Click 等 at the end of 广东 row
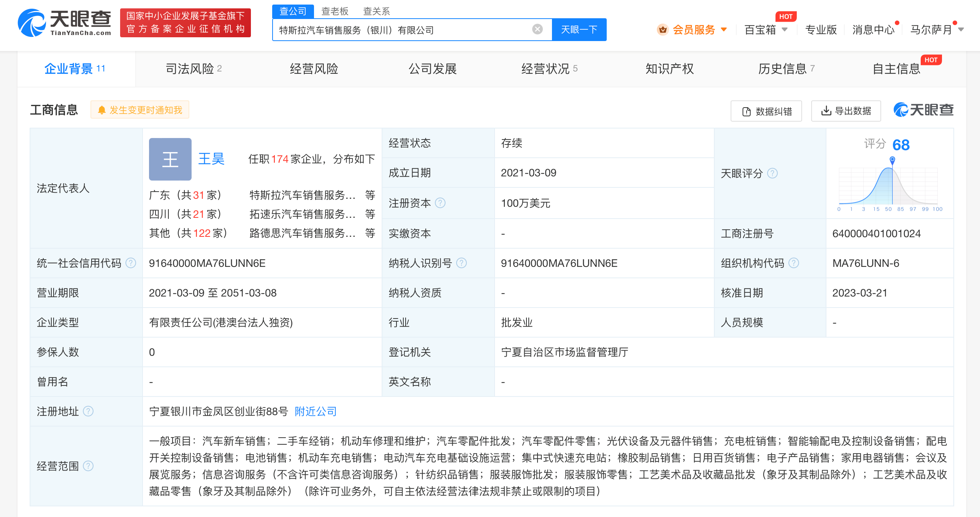This screenshot has width=980, height=517. click(370, 195)
